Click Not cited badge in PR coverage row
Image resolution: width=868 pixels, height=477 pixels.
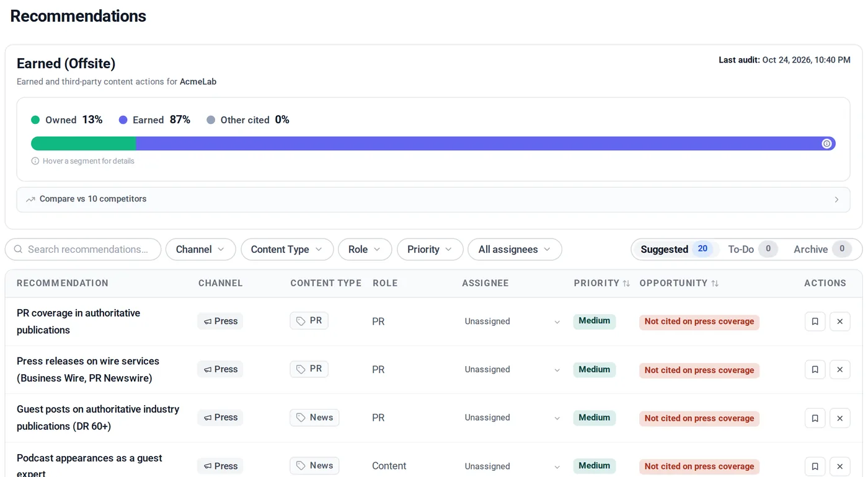click(x=699, y=322)
